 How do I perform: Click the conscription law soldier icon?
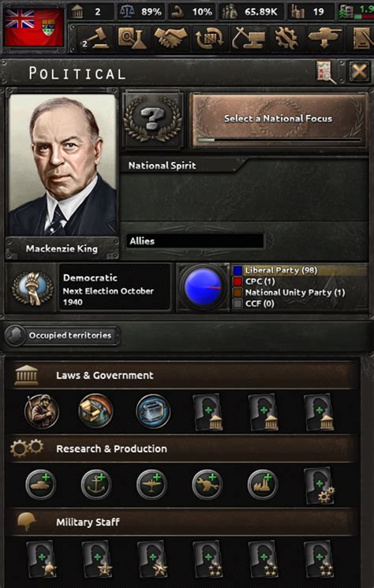coord(42,411)
